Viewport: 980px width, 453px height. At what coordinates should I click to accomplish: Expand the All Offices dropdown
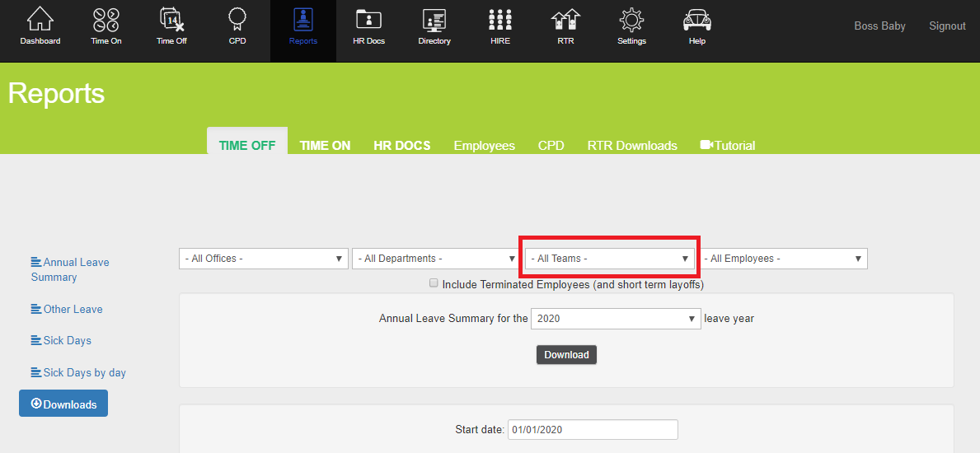tap(263, 259)
